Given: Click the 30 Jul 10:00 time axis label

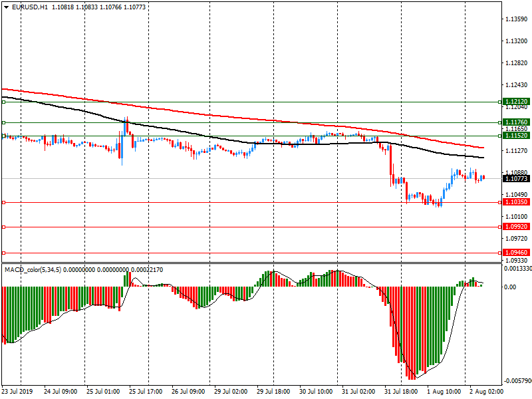Looking at the screenshot, I should tap(316, 392).
